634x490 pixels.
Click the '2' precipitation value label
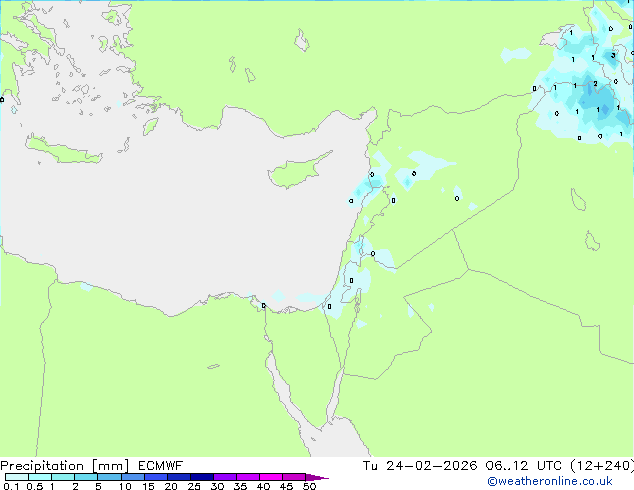tap(595, 84)
